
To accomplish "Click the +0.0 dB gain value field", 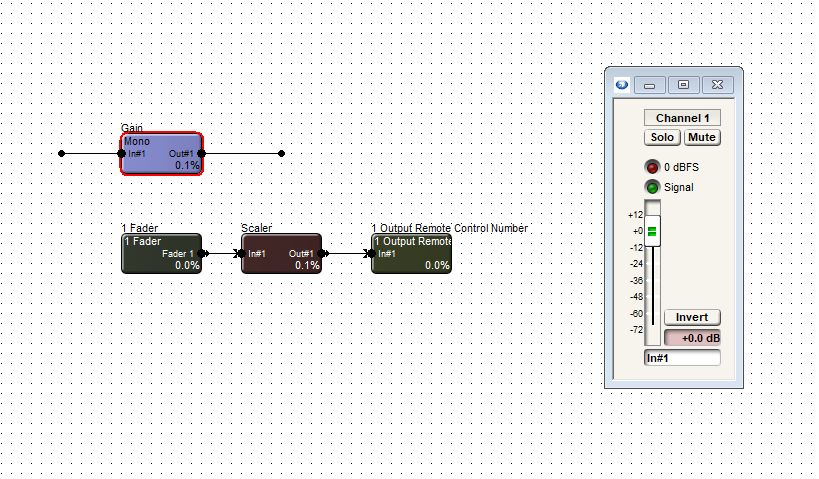I will 692,338.
